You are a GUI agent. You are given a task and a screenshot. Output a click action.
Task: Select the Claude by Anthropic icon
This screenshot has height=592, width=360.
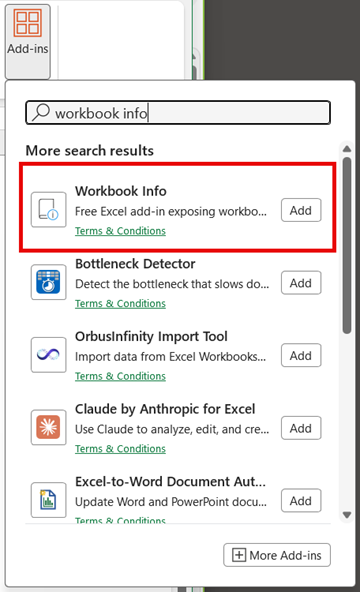click(49, 427)
